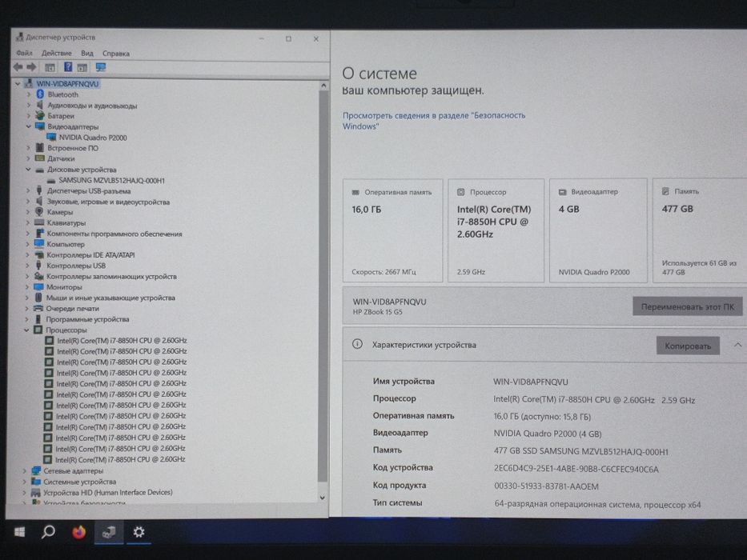Click the Back arrow in Device Manager toolbar
The image size is (747, 560).
coord(18,67)
